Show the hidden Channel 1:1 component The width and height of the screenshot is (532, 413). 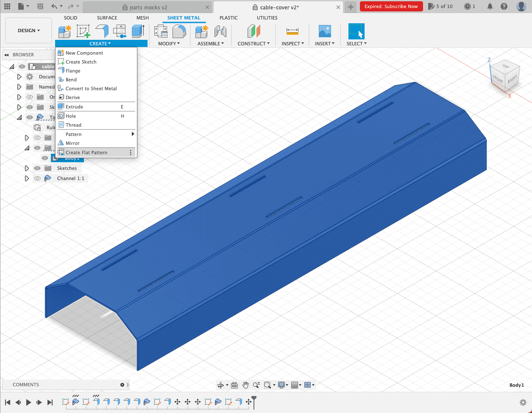[37, 178]
